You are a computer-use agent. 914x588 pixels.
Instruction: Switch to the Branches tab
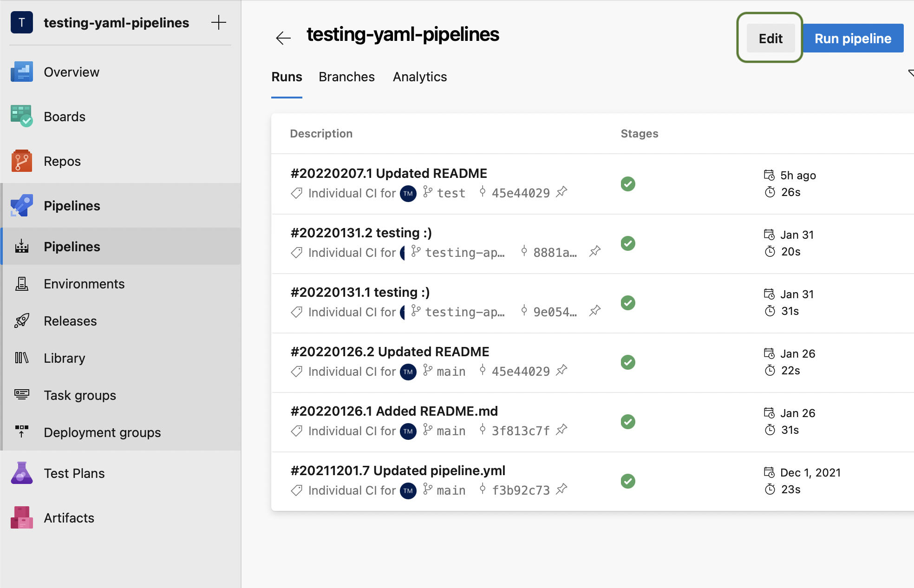(x=346, y=77)
